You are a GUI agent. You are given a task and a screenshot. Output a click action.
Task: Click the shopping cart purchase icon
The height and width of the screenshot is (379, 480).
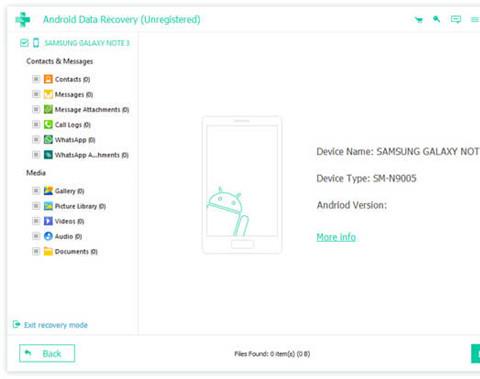(x=419, y=20)
